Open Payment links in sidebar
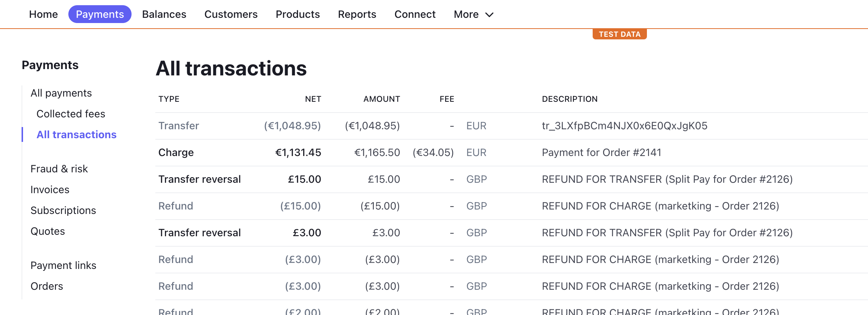 pos(63,265)
